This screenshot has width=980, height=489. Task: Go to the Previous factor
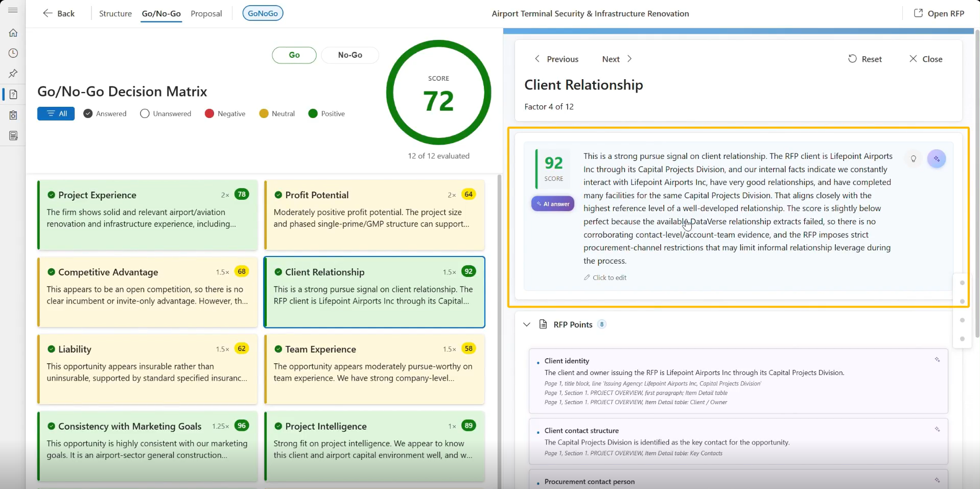pyautogui.click(x=556, y=59)
